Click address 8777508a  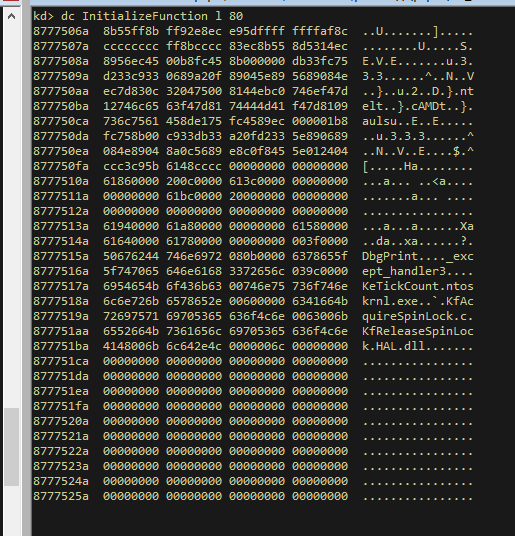click(x=61, y=61)
